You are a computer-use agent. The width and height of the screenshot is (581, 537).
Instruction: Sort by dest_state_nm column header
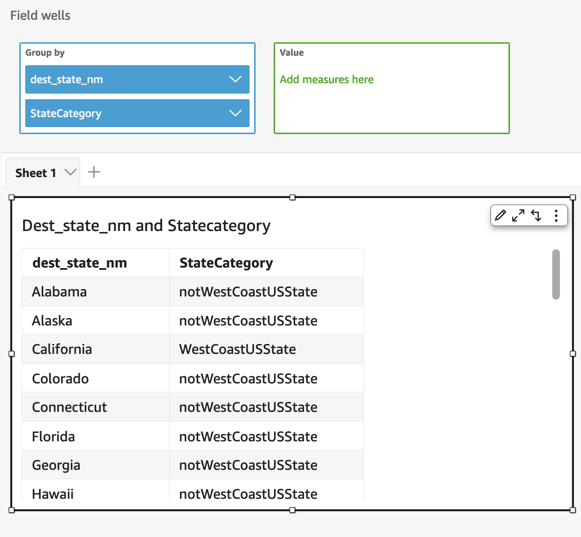[x=80, y=263]
